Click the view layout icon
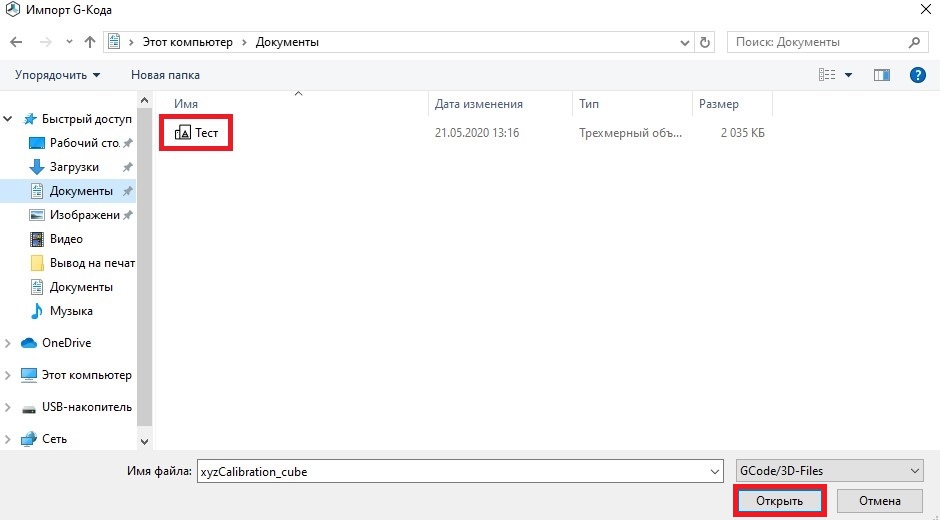Image resolution: width=940 pixels, height=520 pixels. (827, 75)
